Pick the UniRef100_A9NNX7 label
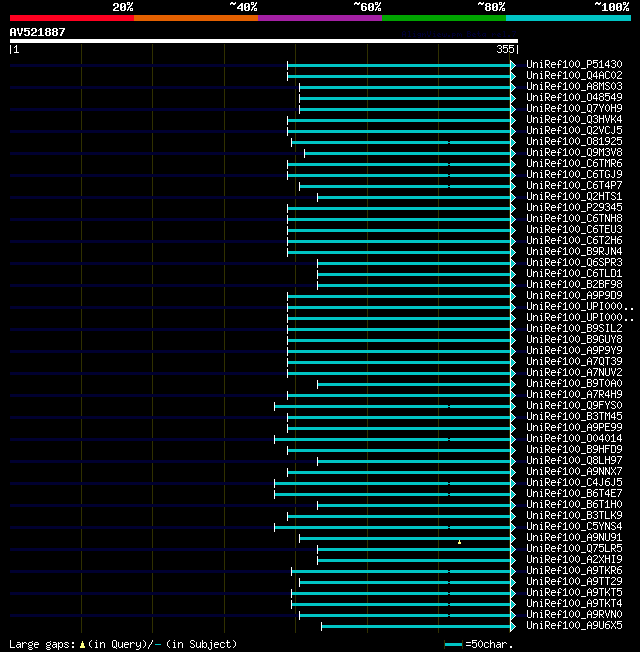 point(574,472)
